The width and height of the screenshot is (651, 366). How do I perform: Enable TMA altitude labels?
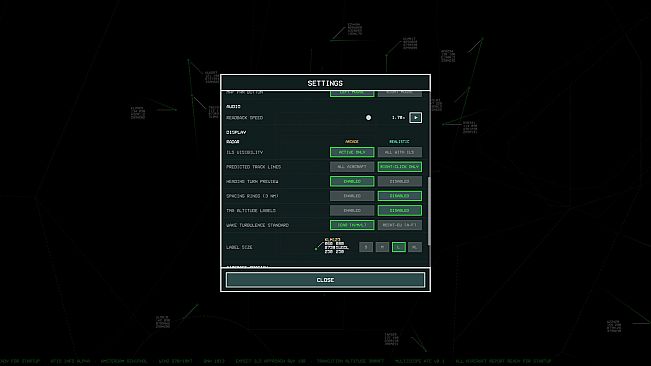[x=352, y=210]
